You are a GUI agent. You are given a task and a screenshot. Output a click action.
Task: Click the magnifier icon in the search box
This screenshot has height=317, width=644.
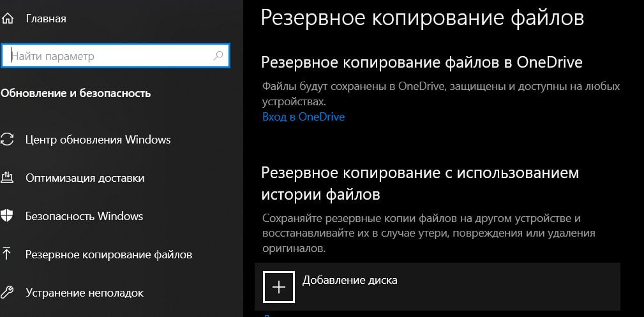pyautogui.click(x=218, y=56)
